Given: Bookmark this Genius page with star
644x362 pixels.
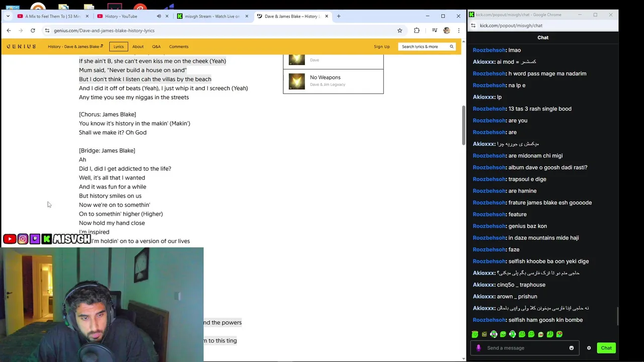Looking at the screenshot, I should (400, 30).
